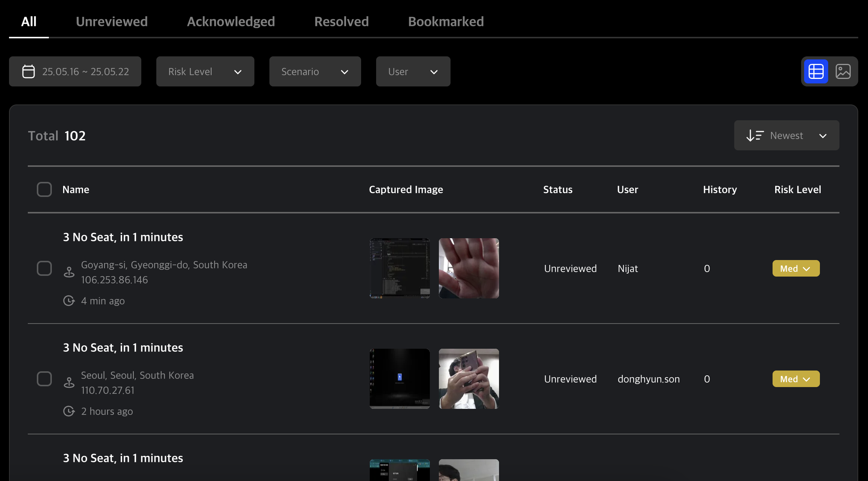868x481 pixels.
Task: Open first alert titled 3 No Seat
Action: pyautogui.click(x=123, y=237)
